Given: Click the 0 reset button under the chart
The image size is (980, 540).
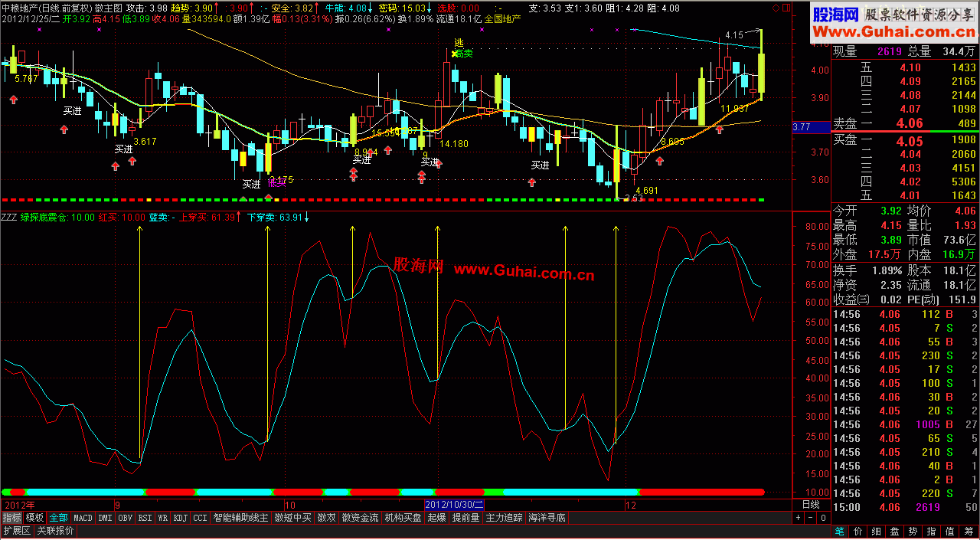Looking at the screenshot, I should tap(823, 519).
